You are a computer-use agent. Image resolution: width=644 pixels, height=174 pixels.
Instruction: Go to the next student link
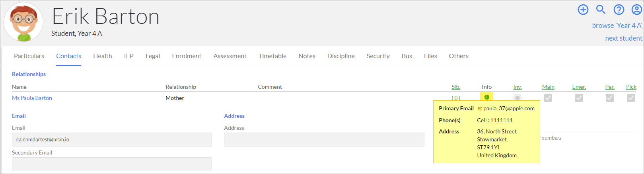(624, 38)
